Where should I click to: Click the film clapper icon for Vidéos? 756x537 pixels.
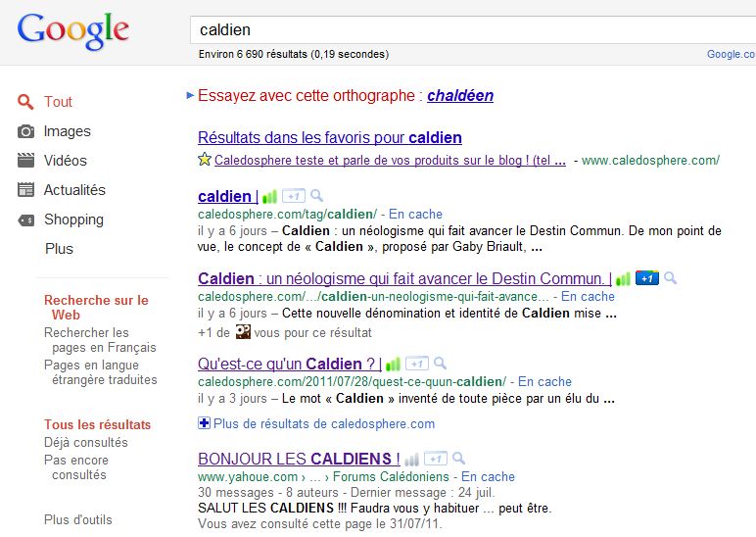click(25, 161)
